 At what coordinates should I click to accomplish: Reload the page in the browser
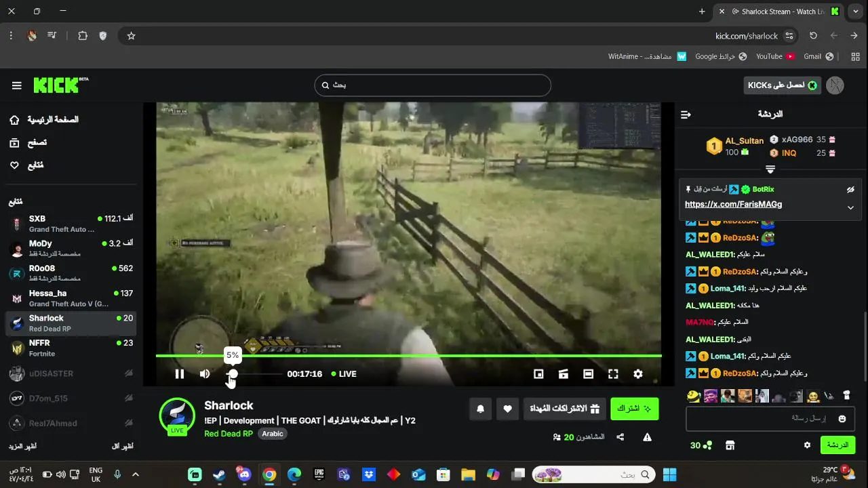(813, 36)
